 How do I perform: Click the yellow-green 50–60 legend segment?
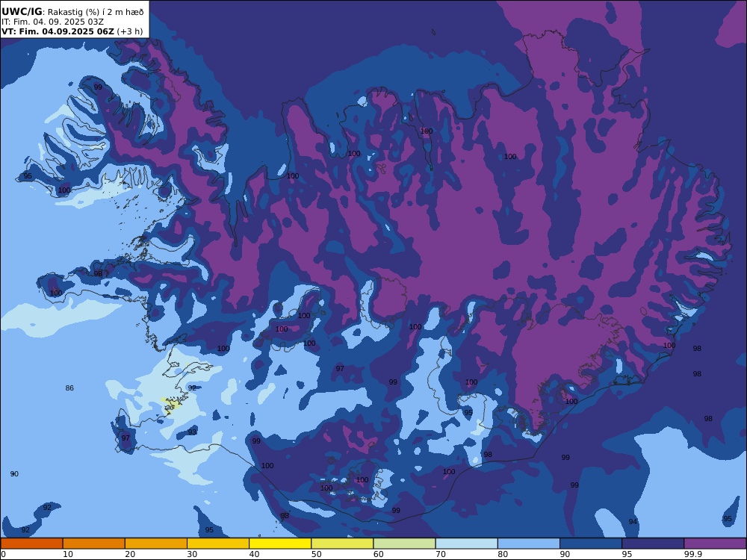[342, 544]
